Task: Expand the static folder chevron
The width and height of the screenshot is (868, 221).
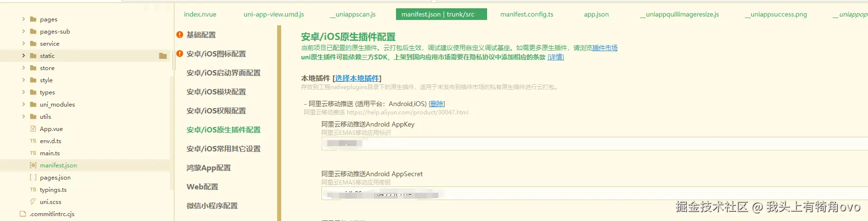Action: [23, 55]
